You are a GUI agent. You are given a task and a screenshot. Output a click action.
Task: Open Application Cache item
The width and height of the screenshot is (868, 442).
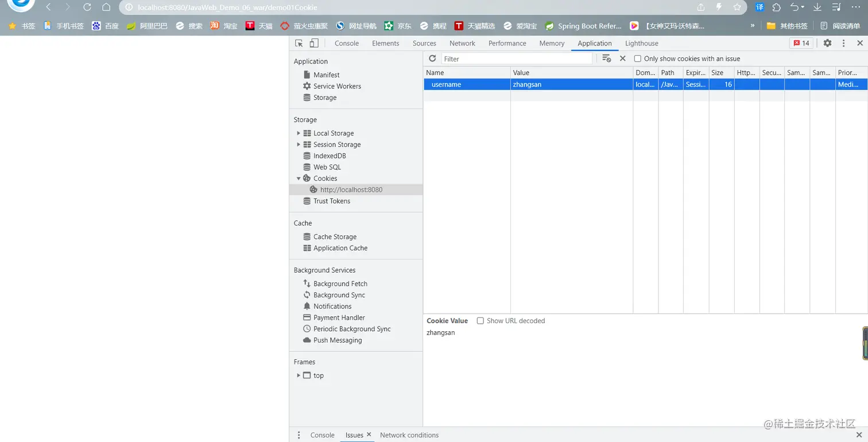[340, 248]
